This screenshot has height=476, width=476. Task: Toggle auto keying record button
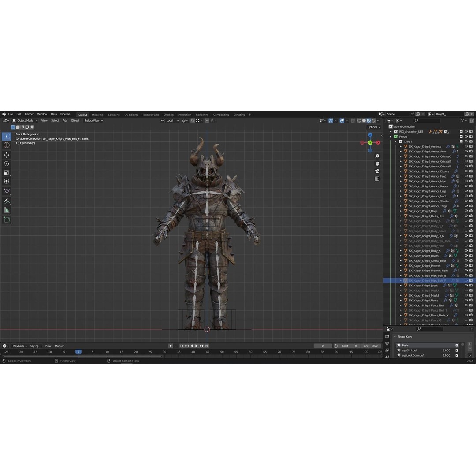pyautogui.click(x=171, y=346)
